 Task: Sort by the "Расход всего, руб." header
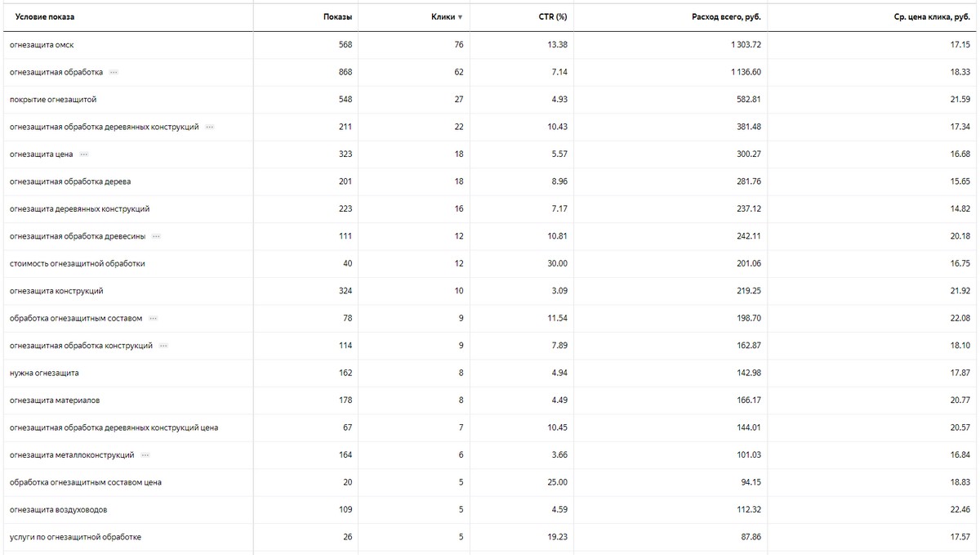click(x=726, y=17)
